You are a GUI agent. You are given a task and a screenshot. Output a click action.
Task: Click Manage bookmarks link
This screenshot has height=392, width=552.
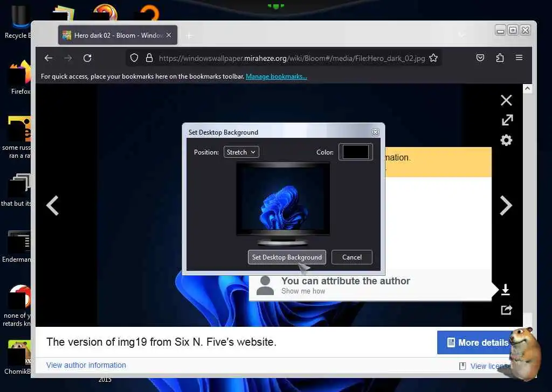(x=277, y=76)
